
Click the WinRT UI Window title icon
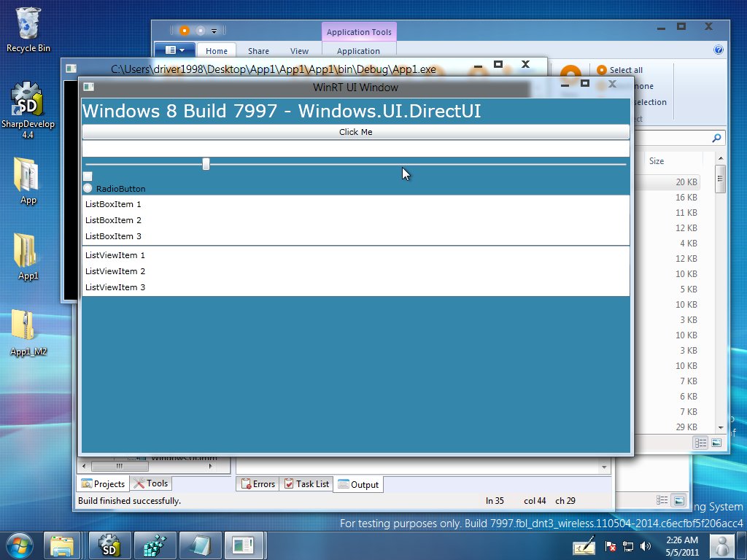click(x=88, y=87)
